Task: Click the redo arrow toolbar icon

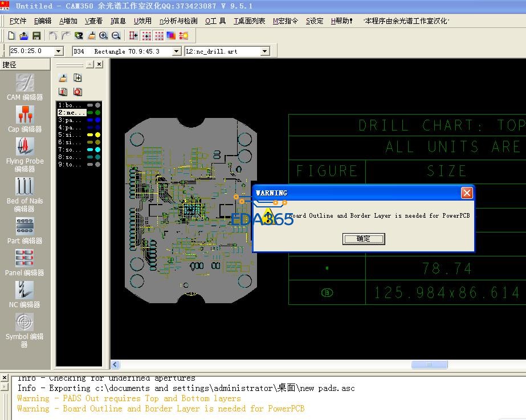Action: [66, 35]
